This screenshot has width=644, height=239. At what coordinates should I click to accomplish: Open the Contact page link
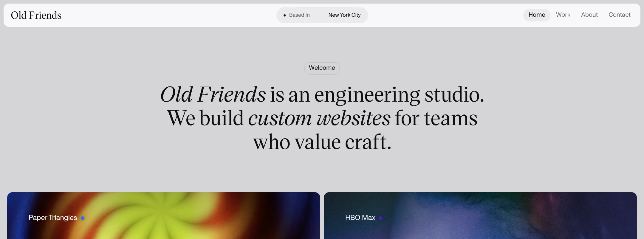tap(619, 15)
